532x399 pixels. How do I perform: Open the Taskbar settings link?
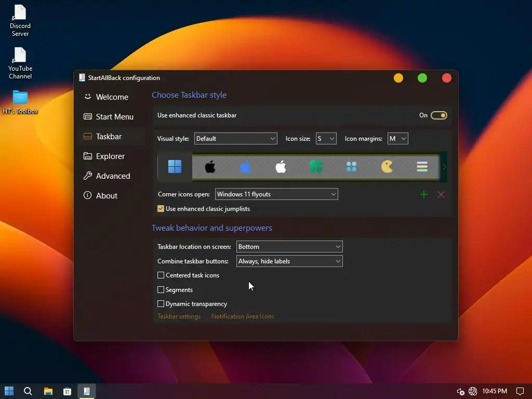pos(179,316)
